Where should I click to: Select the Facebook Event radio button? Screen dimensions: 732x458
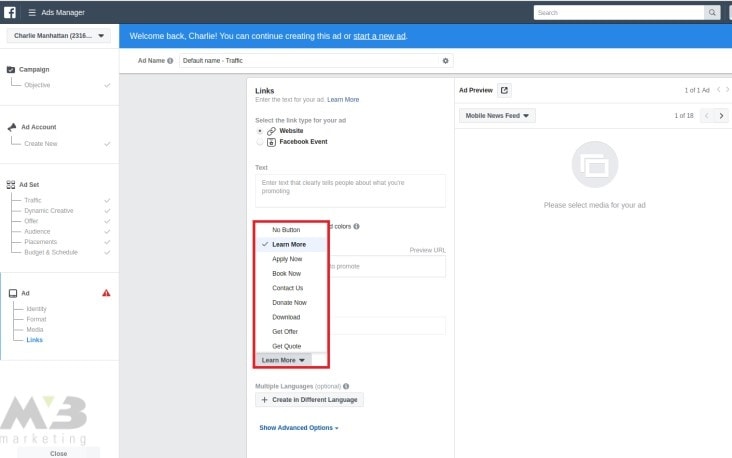260,142
